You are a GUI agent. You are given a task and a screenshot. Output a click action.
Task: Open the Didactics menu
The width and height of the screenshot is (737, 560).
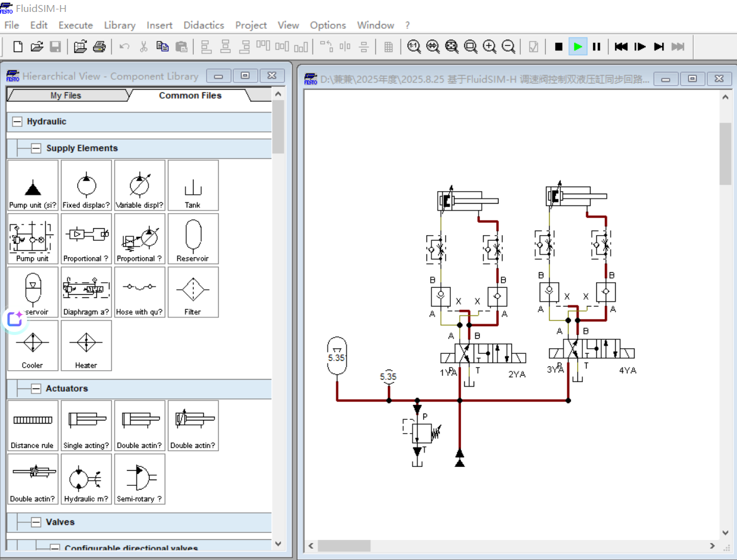[204, 25]
